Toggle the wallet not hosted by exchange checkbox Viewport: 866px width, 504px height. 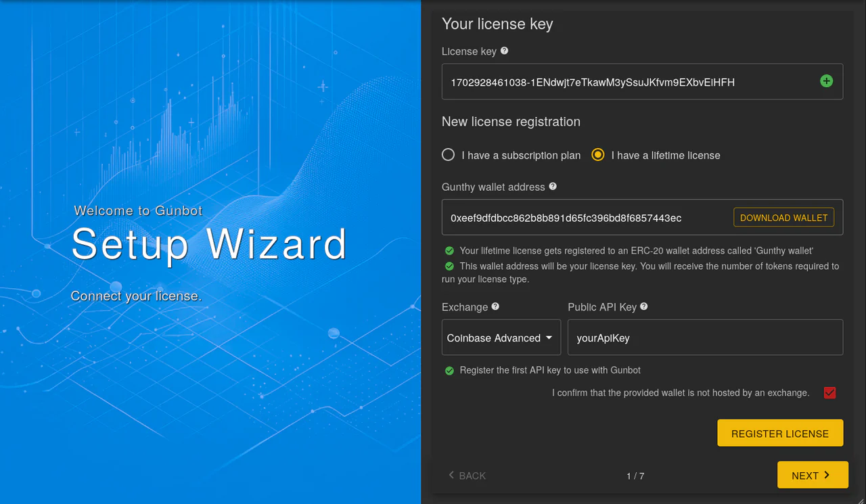829,392
